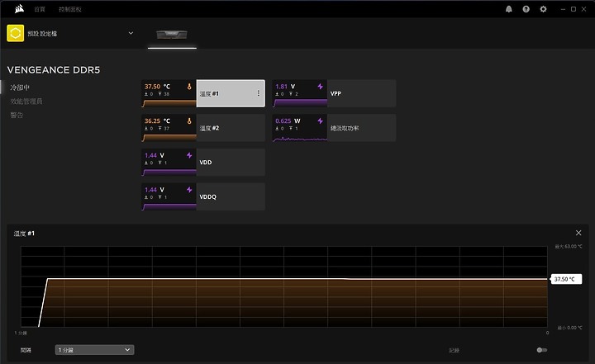Select the 溫度 #2 sensor card
Screen dimensions: 595x364
point(203,128)
